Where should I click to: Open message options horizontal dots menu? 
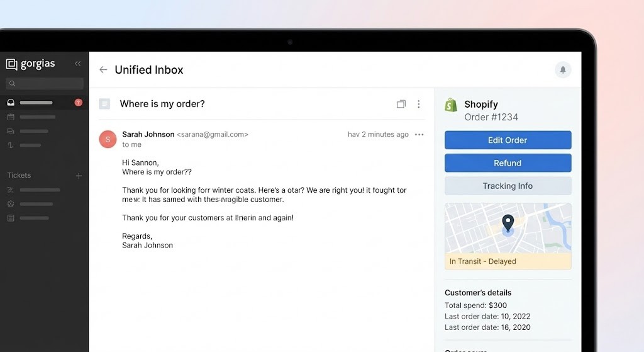419,135
